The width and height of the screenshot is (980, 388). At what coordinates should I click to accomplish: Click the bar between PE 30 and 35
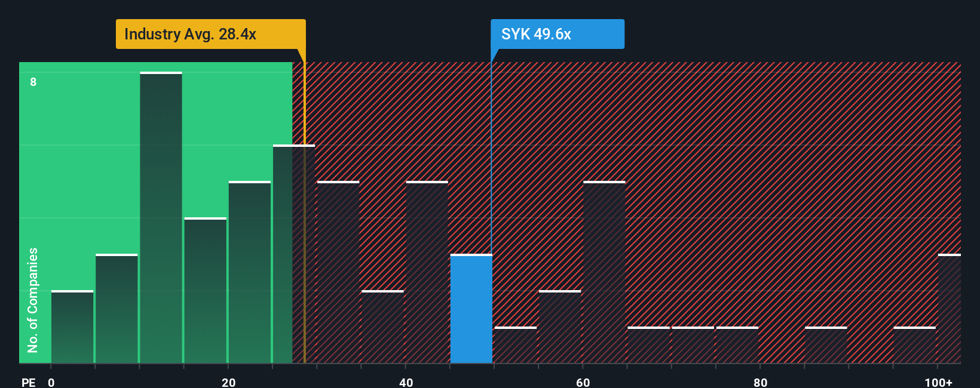point(338,272)
